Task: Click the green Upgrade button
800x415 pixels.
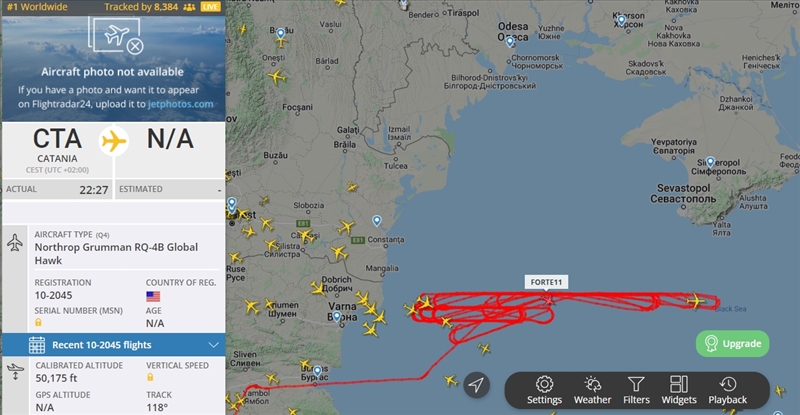Action: (x=733, y=344)
